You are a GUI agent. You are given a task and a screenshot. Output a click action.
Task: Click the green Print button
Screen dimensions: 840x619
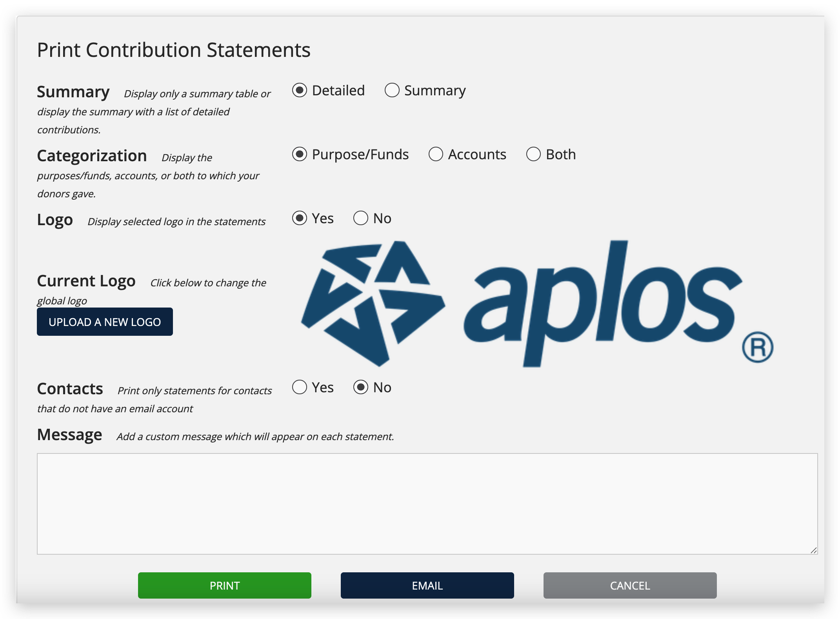[225, 585]
